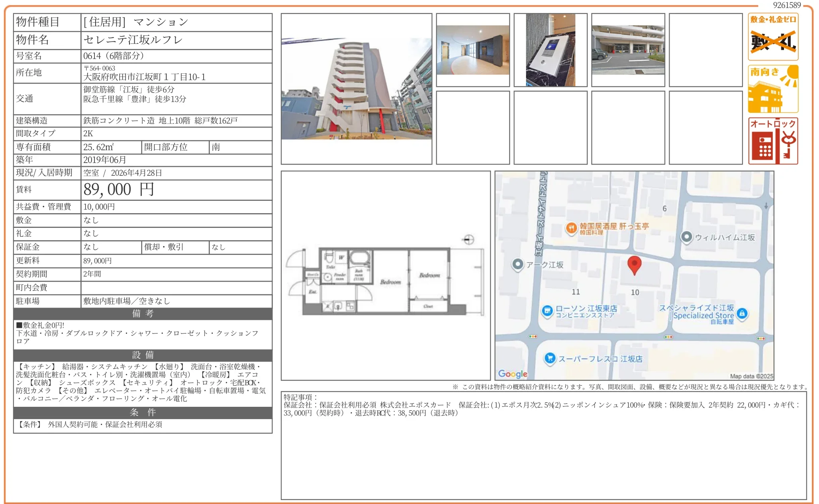
Task: Click the 敷金・礼金ゼロ badge icon
Action: (x=773, y=37)
